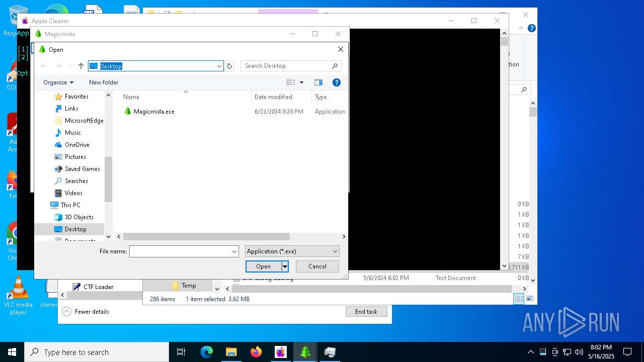Click the Cancel button
Viewport: 644px width, 362px height.
point(317,266)
